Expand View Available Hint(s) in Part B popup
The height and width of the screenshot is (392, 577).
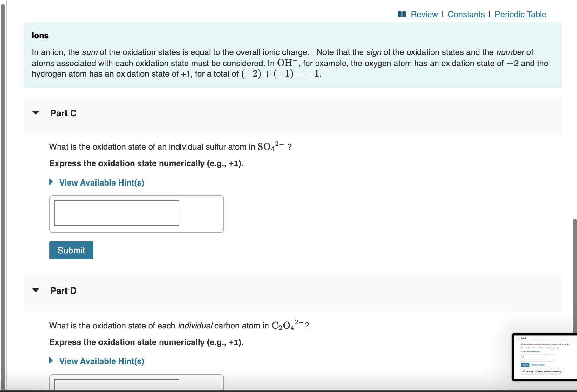pyautogui.click(x=531, y=352)
